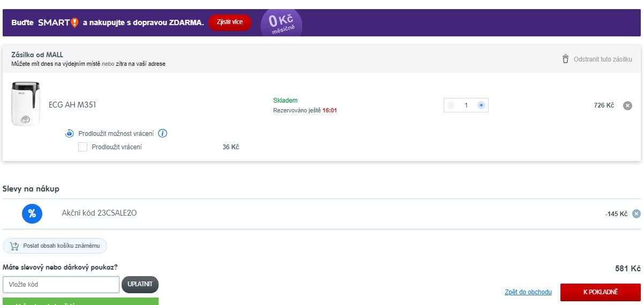Click the Rezervováno ještě 16:01 timer text
The width and height of the screenshot is (644, 305).
click(x=305, y=111)
